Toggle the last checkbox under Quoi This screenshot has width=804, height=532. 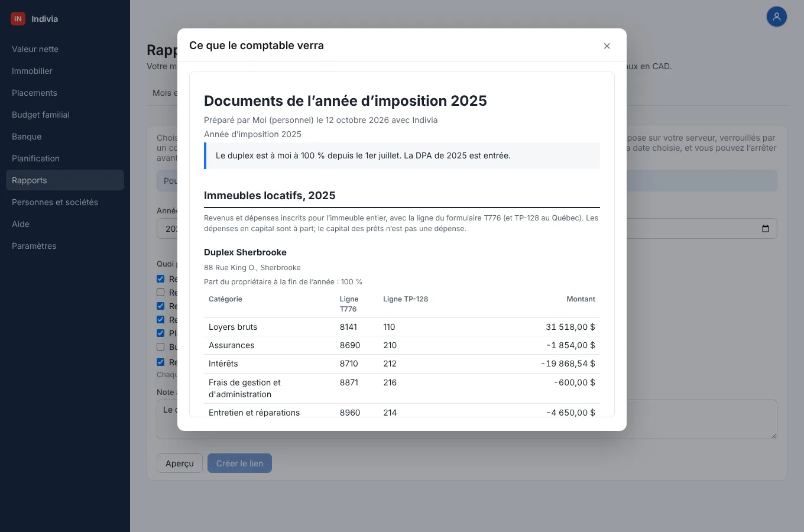point(160,362)
